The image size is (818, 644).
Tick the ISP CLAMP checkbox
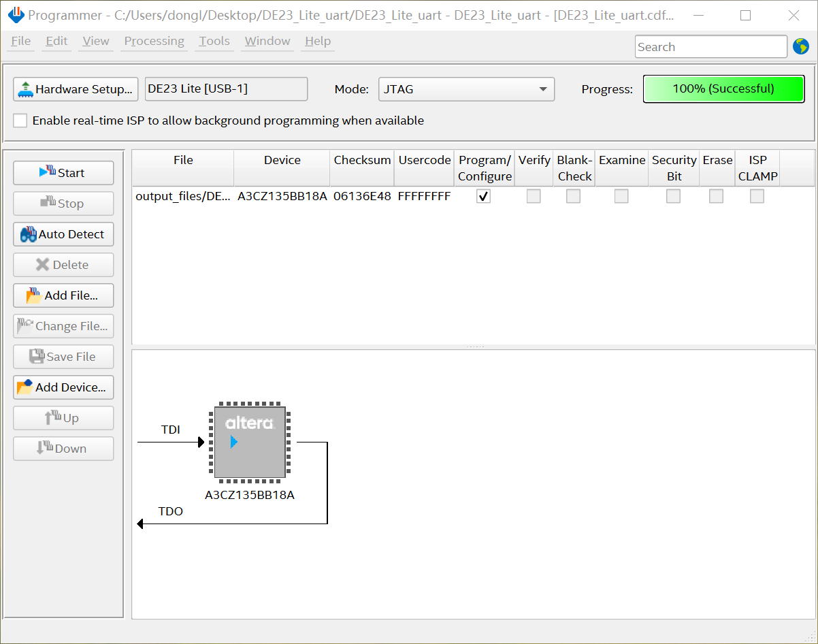coord(757,197)
